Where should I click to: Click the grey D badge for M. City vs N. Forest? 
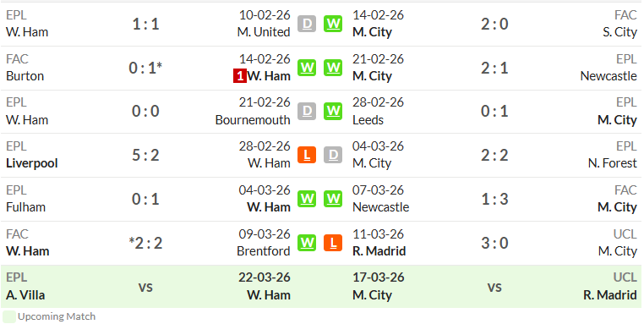point(333,156)
